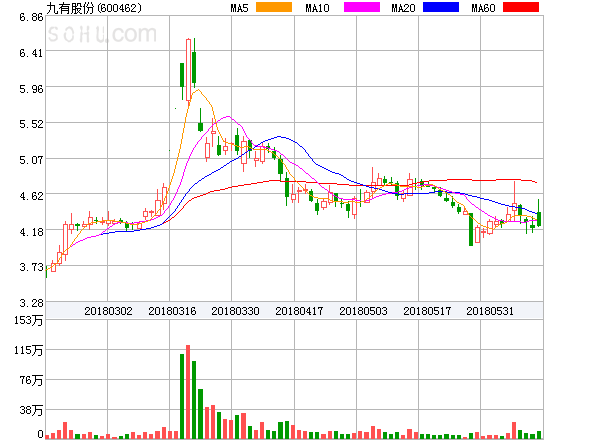
Task: Click the red MA60 legend swatch
Action: 521,7
